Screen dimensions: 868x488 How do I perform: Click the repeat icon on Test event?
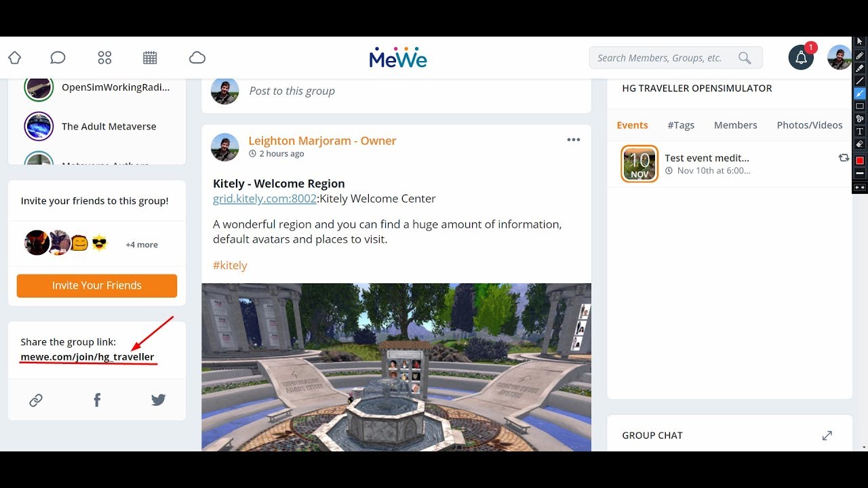844,158
